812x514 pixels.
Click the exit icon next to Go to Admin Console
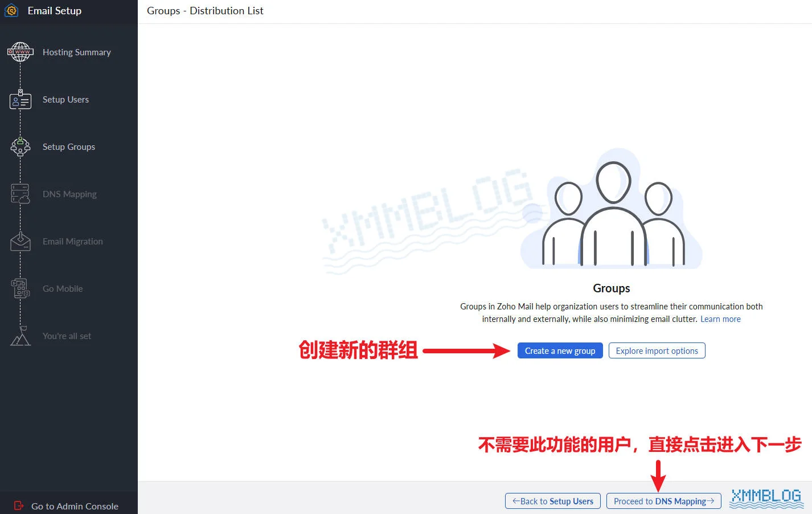coord(18,505)
